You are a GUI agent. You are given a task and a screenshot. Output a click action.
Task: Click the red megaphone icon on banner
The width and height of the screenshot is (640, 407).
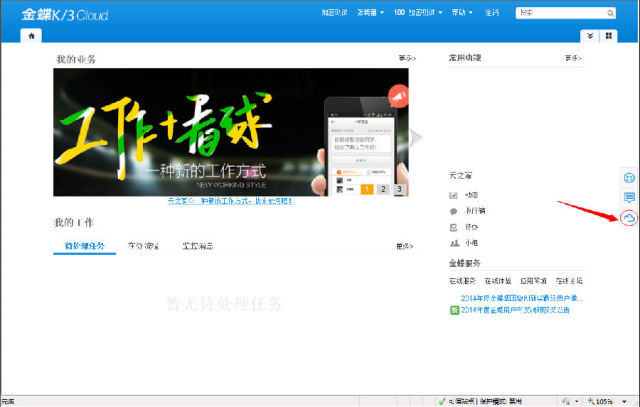pyautogui.click(x=398, y=96)
